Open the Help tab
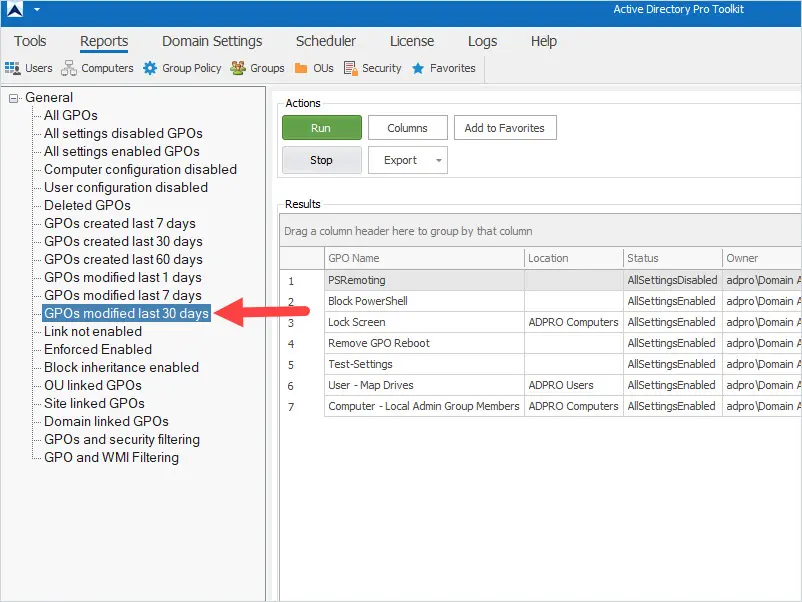The height and width of the screenshot is (602, 802). tap(544, 41)
